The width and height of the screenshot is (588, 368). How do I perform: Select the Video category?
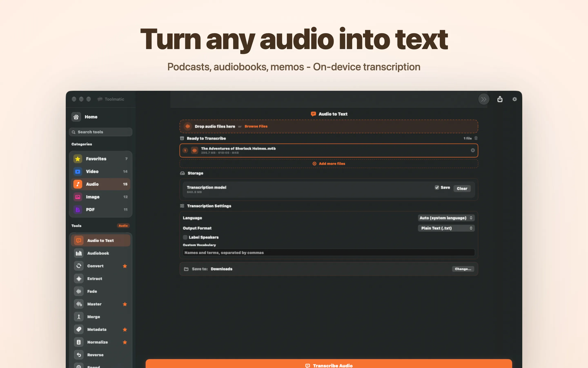101,171
